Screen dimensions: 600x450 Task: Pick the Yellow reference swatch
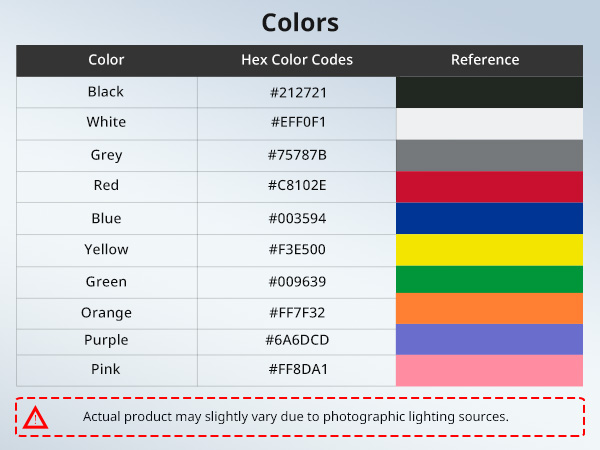pyautogui.click(x=489, y=249)
